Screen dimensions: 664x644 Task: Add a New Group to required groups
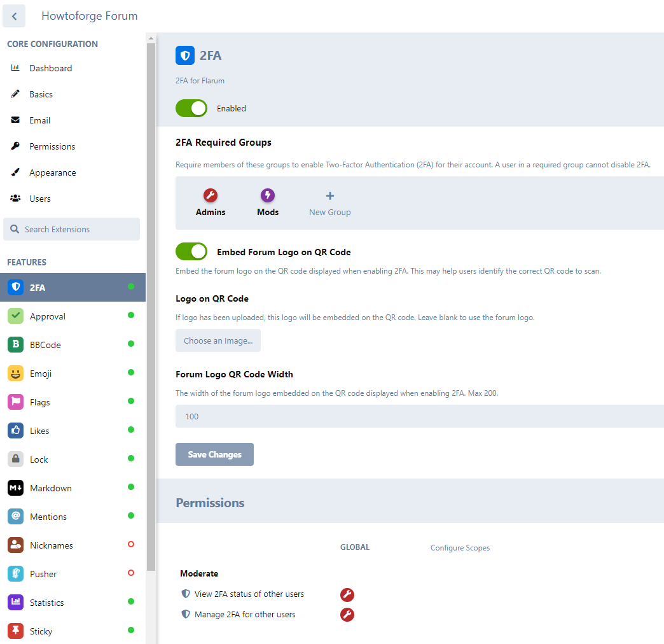click(x=329, y=202)
